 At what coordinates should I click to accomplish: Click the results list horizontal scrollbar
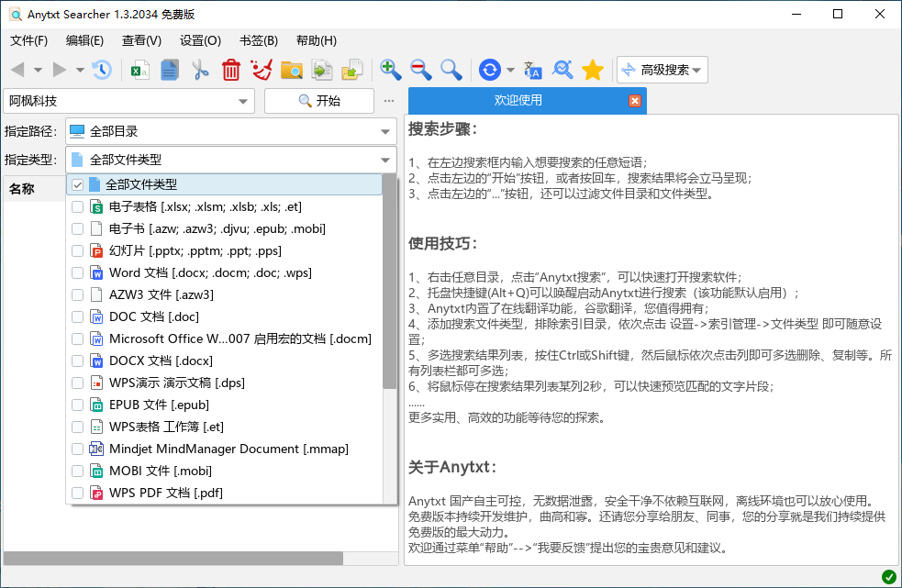click(x=173, y=558)
